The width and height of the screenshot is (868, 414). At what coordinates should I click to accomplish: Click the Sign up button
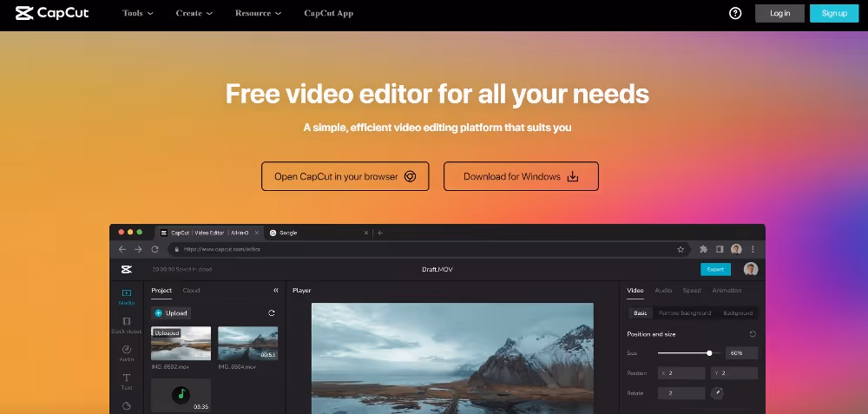[x=834, y=13]
